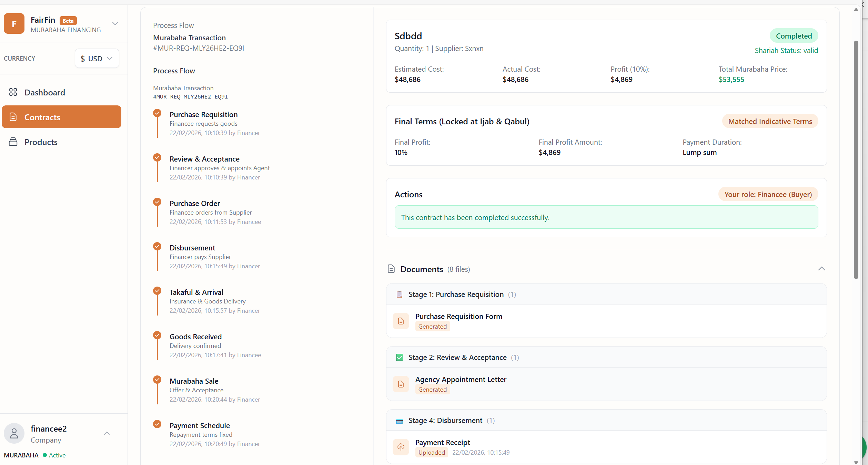
Task: Click the Stage 2 green check icon
Action: tap(400, 358)
